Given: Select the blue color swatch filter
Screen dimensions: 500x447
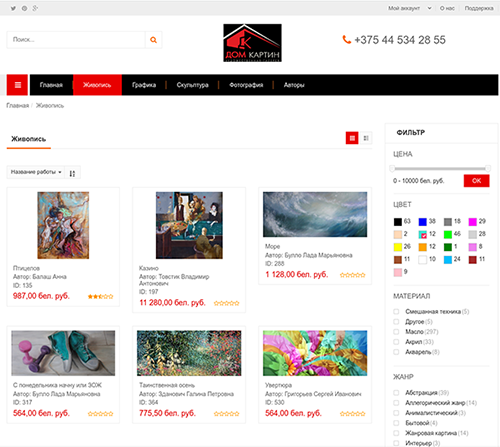Looking at the screenshot, I should (x=423, y=222).
